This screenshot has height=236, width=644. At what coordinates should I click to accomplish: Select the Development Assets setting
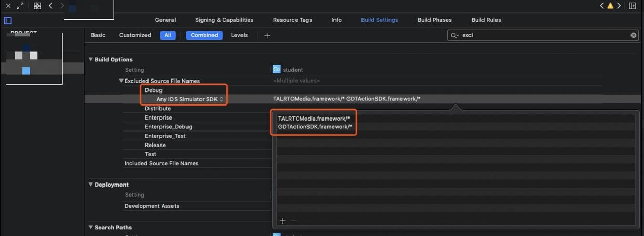click(x=152, y=206)
